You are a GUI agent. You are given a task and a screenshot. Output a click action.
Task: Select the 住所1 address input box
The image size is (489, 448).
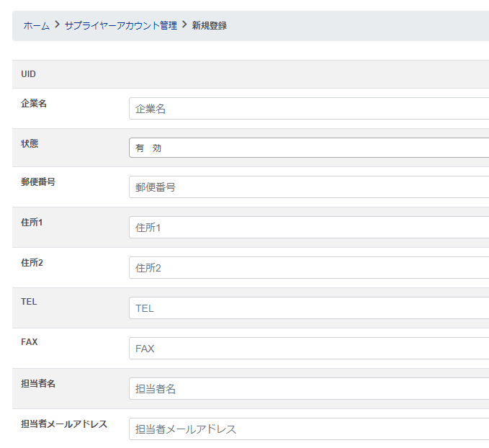coord(310,228)
